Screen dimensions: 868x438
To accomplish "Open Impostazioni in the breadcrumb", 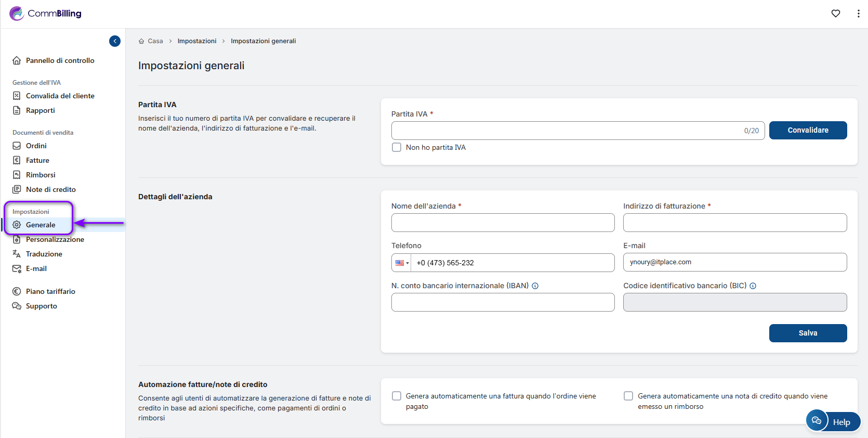I will [196, 41].
